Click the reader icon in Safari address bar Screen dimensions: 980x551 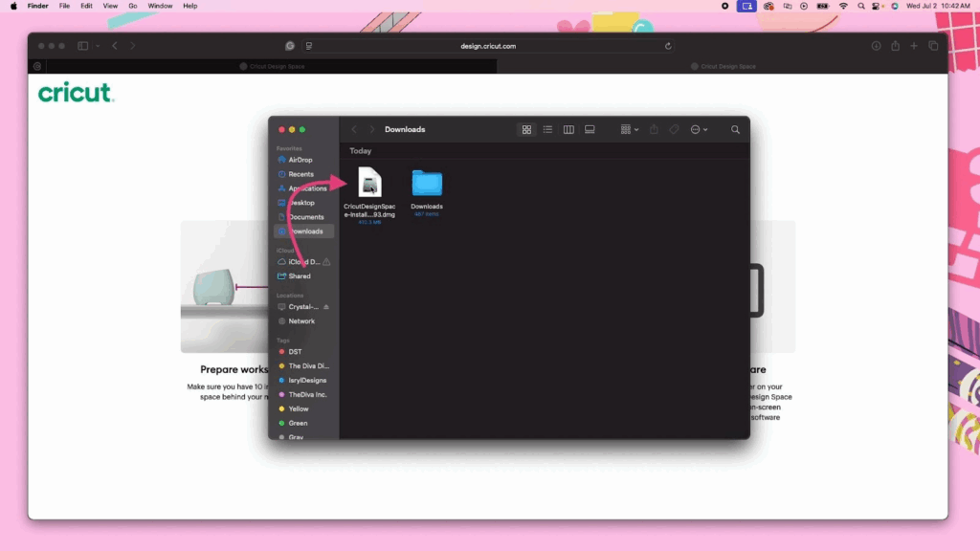[309, 46]
